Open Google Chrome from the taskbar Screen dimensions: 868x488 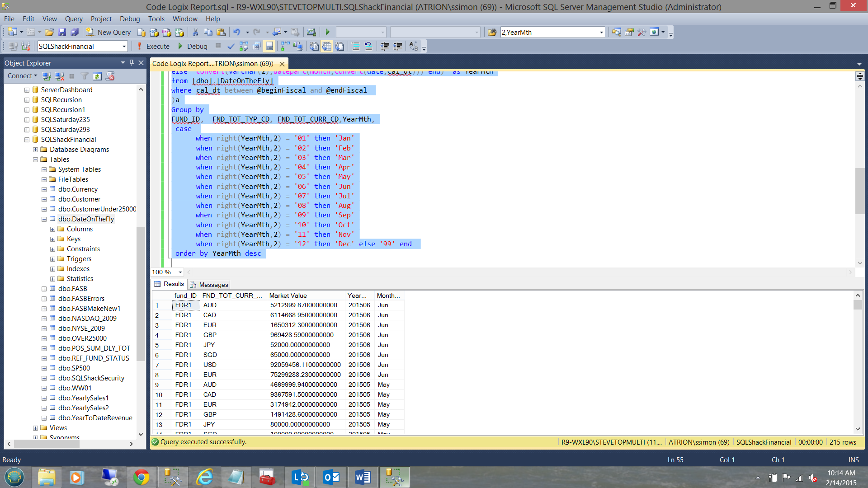141,477
